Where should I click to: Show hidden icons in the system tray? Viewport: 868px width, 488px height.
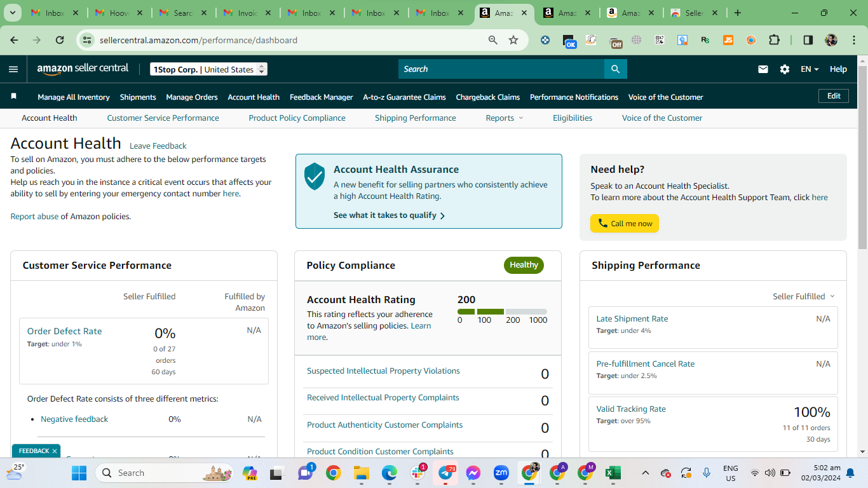646,473
